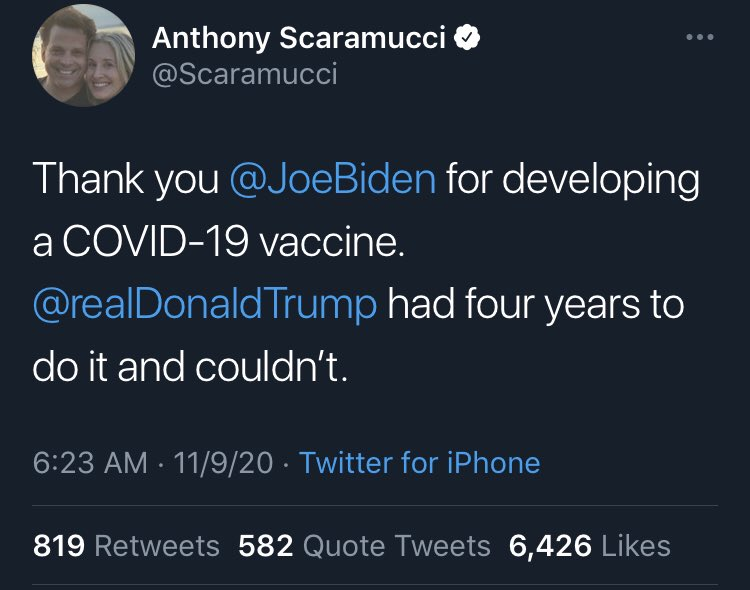Click the Twitter for iPhone source link
Image resolution: width=750 pixels, height=590 pixels.
coord(419,463)
